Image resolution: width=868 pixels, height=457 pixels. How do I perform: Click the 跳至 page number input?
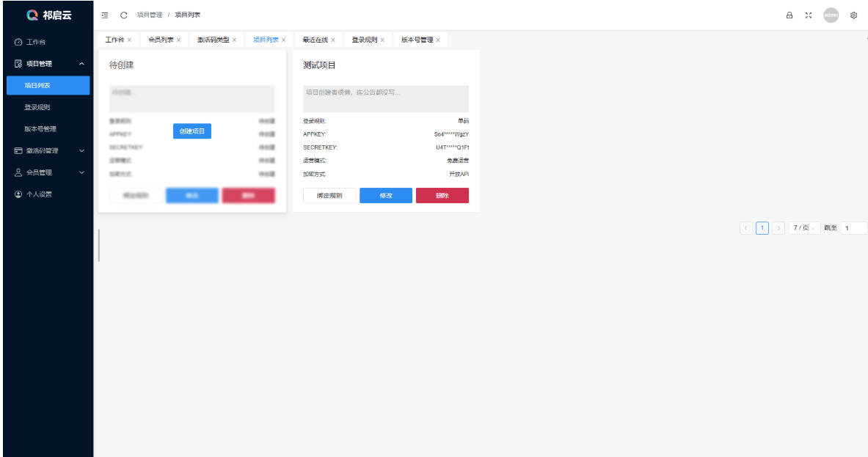coord(854,227)
